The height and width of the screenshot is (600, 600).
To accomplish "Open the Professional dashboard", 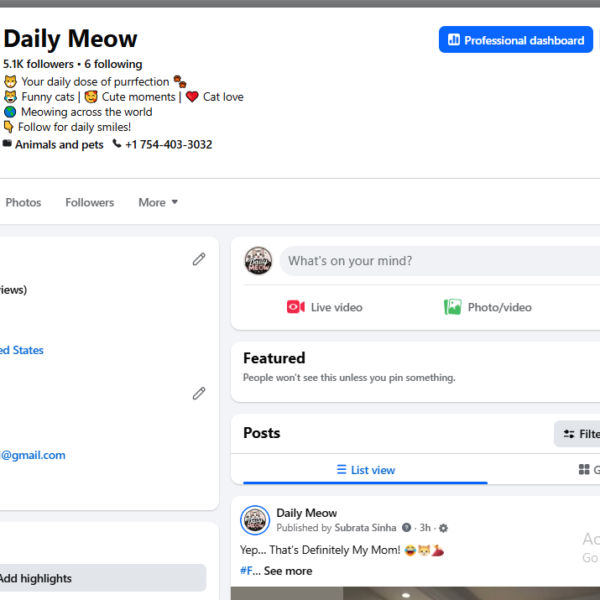I will click(x=515, y=39).
